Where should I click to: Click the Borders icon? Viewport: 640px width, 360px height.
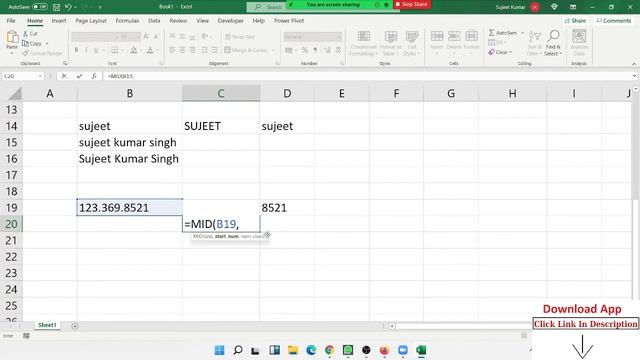click(115, 50)
